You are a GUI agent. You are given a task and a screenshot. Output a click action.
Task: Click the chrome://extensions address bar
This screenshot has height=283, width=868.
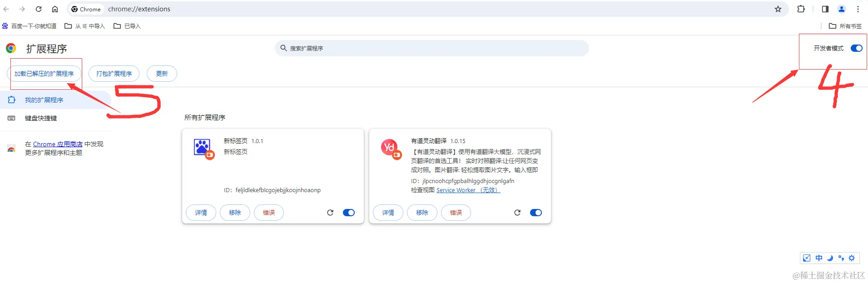[427, 9]
